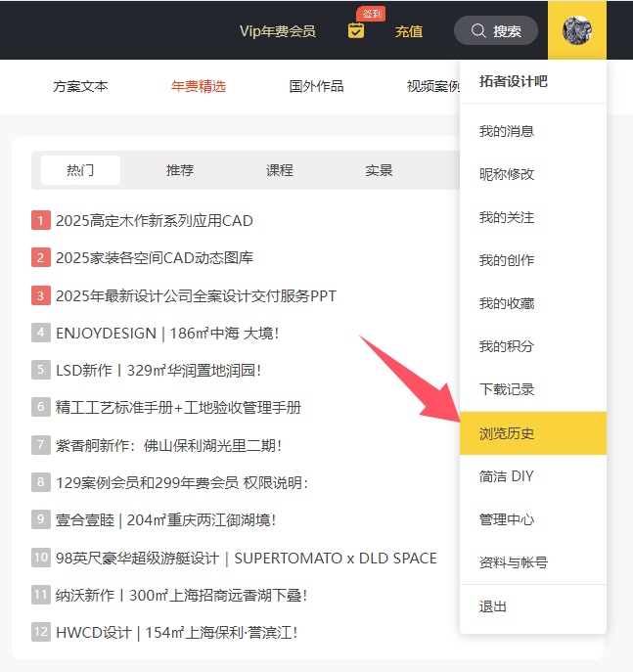Click the sign-in calendar check icon

pyautogui.click(x=356, y=30)
